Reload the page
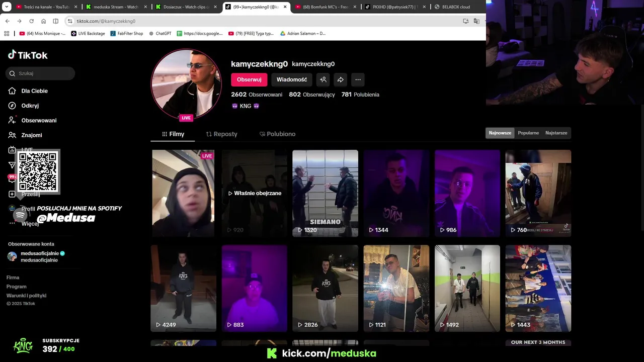The width and height of the screenshot is (644, 362). [31, 21]
